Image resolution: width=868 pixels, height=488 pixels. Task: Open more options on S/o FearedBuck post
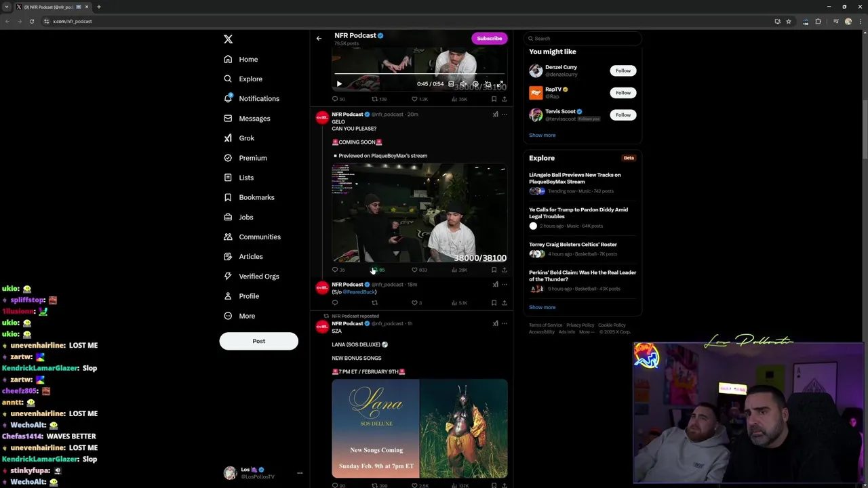(504, 285)
